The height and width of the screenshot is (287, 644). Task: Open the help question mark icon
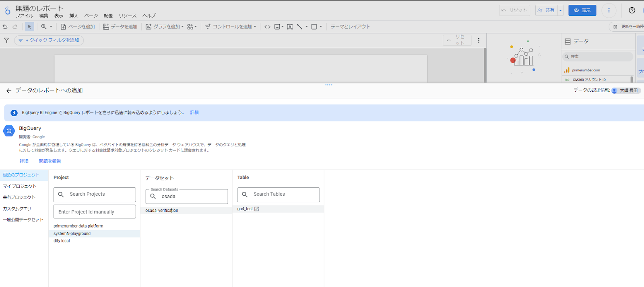632,10
